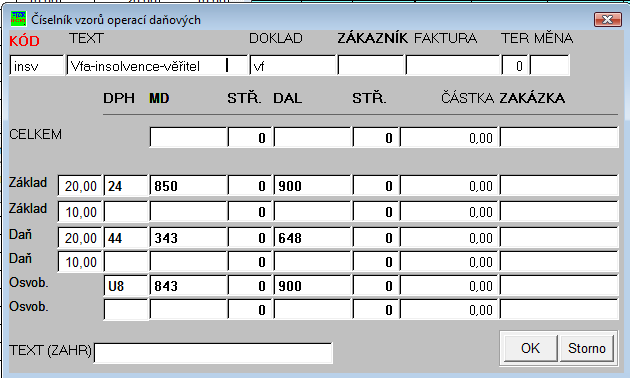Cancel the dialog with Storno
The width and height of the screenshot is (630, 378).
pyautogui.click(x=587, y=348)
